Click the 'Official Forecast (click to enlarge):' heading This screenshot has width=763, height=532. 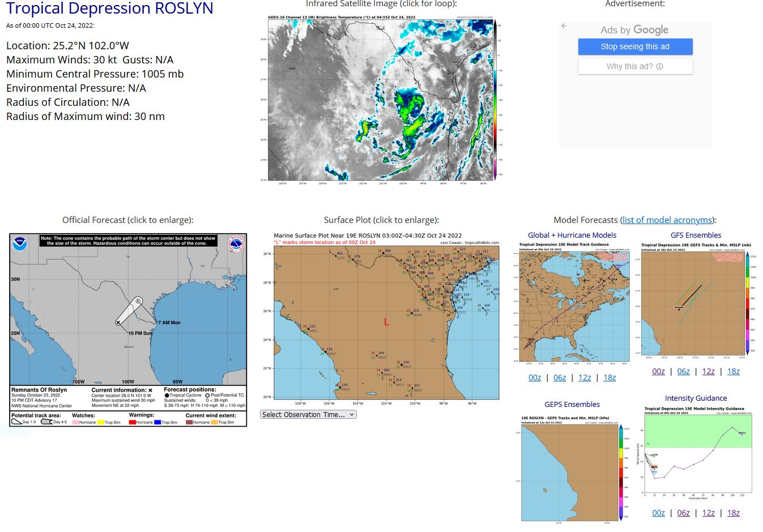click(128, 220)
